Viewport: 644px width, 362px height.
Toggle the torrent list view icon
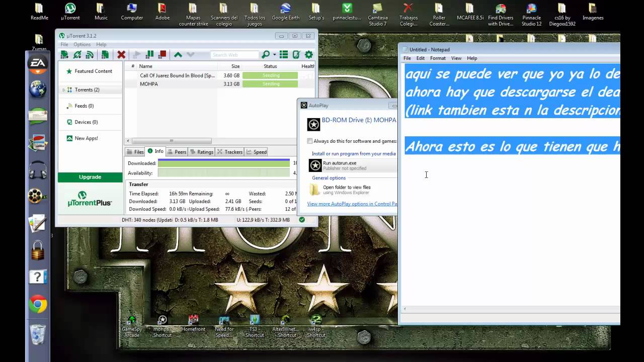click(x=284, y=55)
